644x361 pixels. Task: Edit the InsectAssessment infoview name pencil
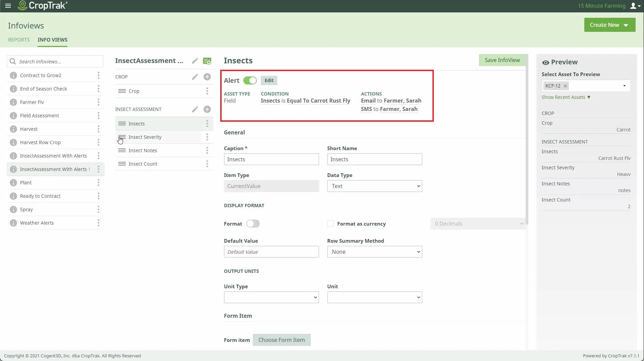pos(195,61)
